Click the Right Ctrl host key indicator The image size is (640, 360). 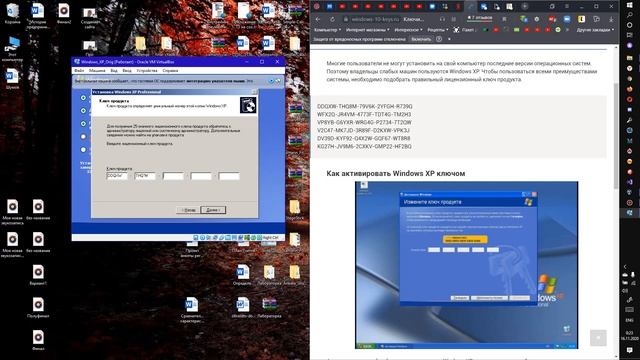(x=270, y=238)
